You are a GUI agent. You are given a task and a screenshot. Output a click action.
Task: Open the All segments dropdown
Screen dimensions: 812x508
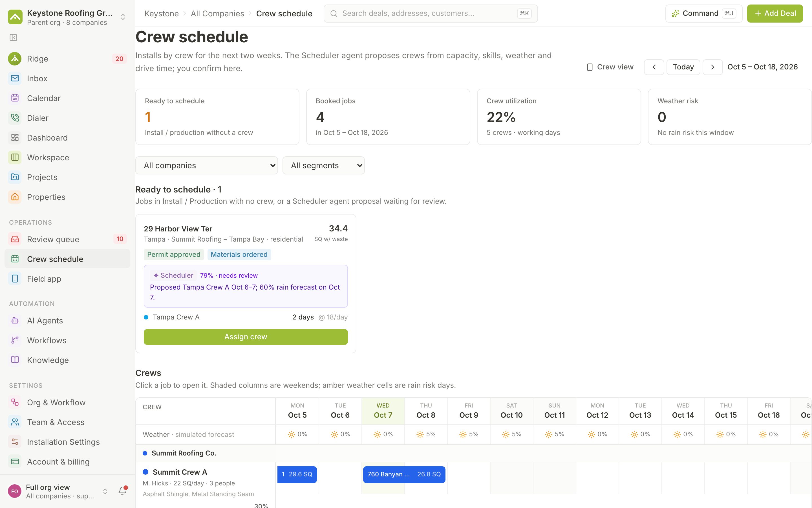coord(323,165)
